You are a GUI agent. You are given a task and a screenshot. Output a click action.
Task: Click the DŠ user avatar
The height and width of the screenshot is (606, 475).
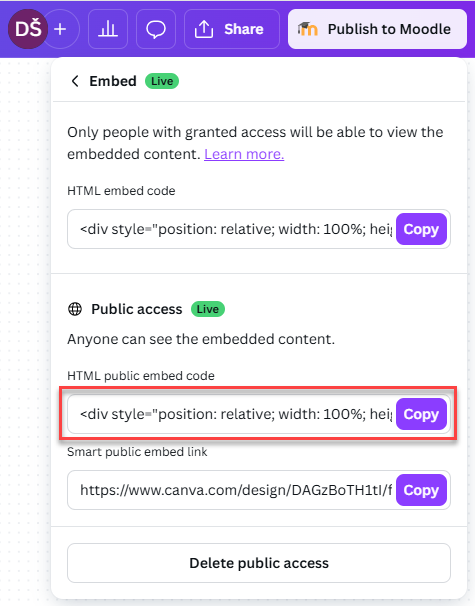pyautogui.click(x=28, y=29)
